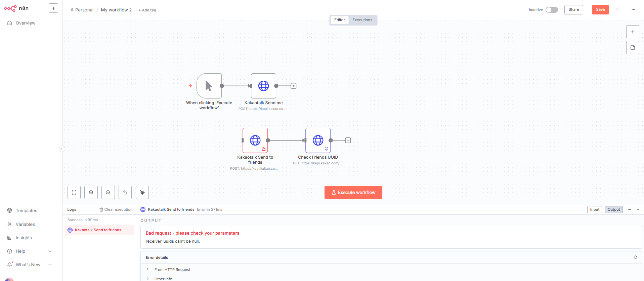Collapse the sidebar with the arrow handle
This screenshot has height=281, width=644.
tap(62, 149)
